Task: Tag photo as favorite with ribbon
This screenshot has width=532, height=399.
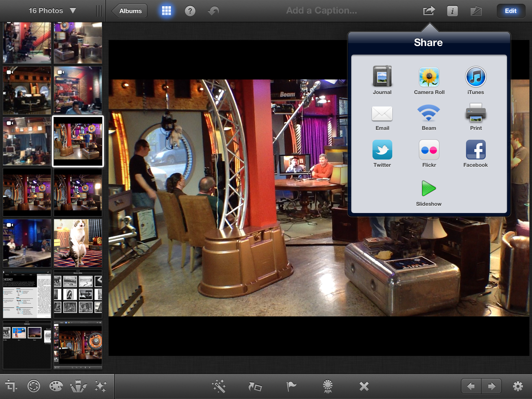Action: tap(328, 386)
